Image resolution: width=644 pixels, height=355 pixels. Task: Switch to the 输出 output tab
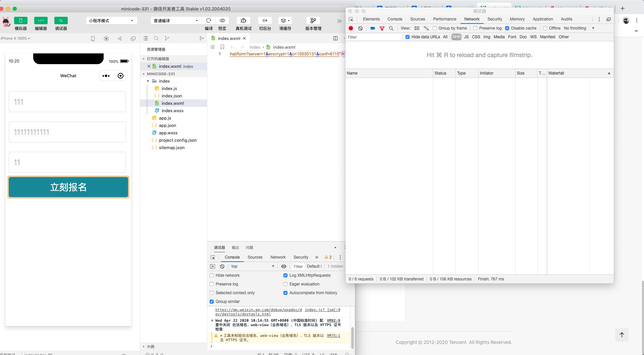[235, 248]
